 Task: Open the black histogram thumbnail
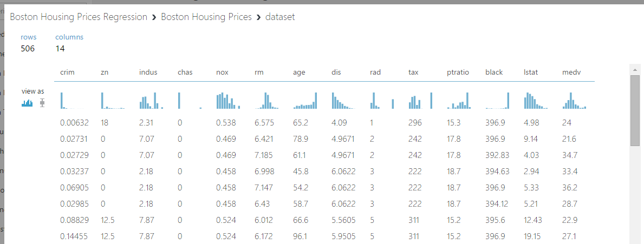click(498, 101)
